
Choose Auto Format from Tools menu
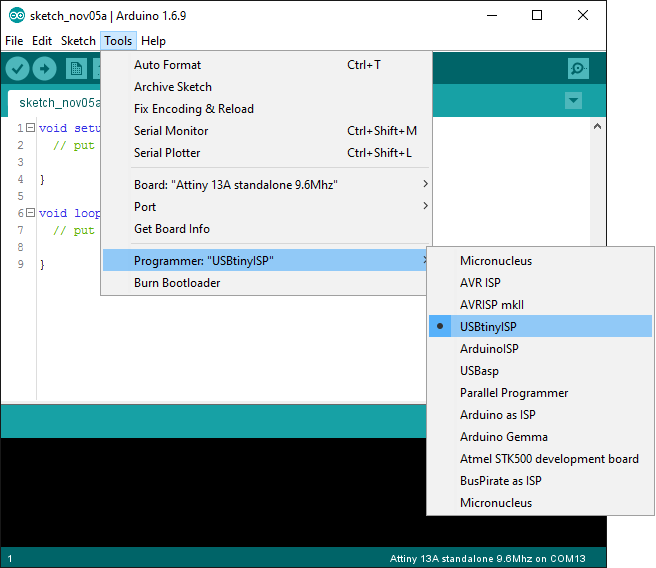pos(267,65)
